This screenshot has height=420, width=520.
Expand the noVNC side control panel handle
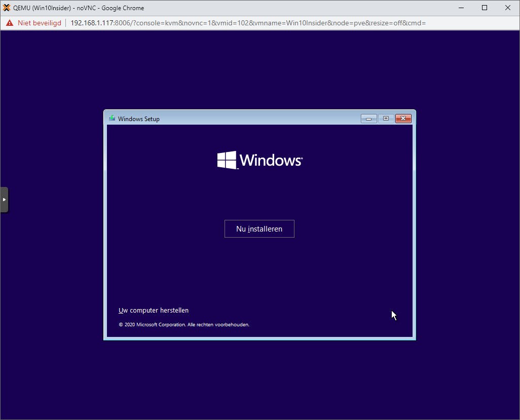click(x=4, y=200)
